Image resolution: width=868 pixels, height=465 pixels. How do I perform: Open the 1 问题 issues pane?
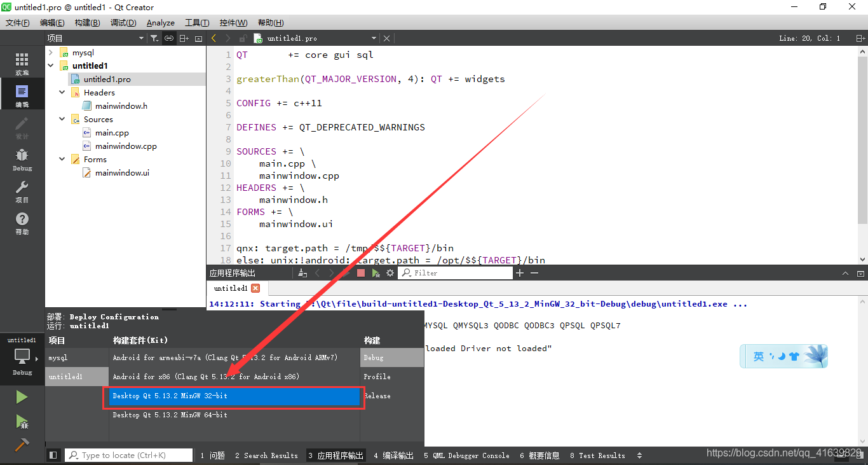213,455
